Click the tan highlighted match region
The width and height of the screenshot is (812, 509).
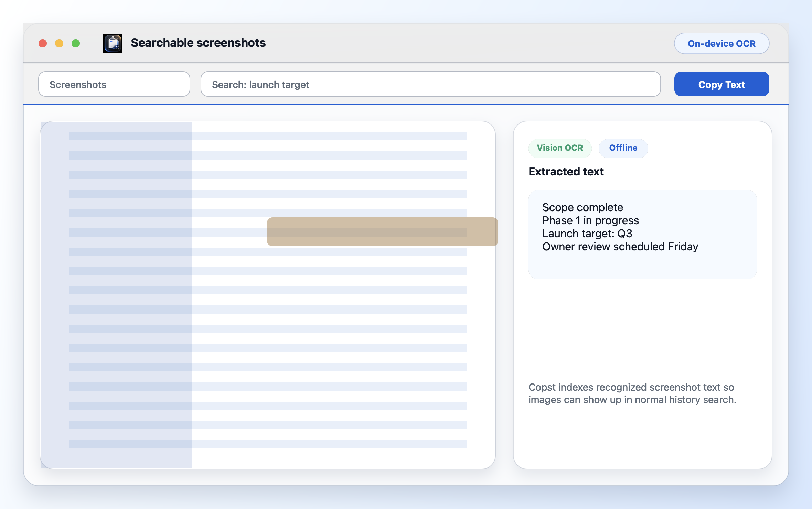pyautogui.click(x=382, y=231)
